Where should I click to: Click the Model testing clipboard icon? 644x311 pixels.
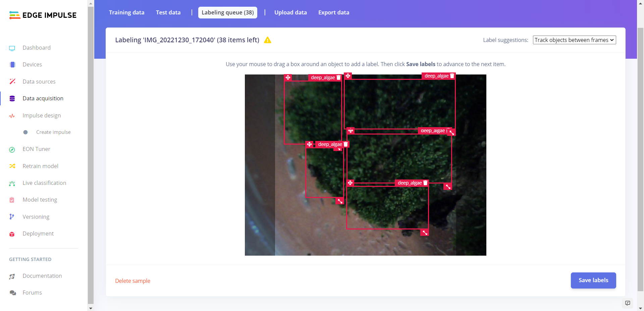click(12, 200)
